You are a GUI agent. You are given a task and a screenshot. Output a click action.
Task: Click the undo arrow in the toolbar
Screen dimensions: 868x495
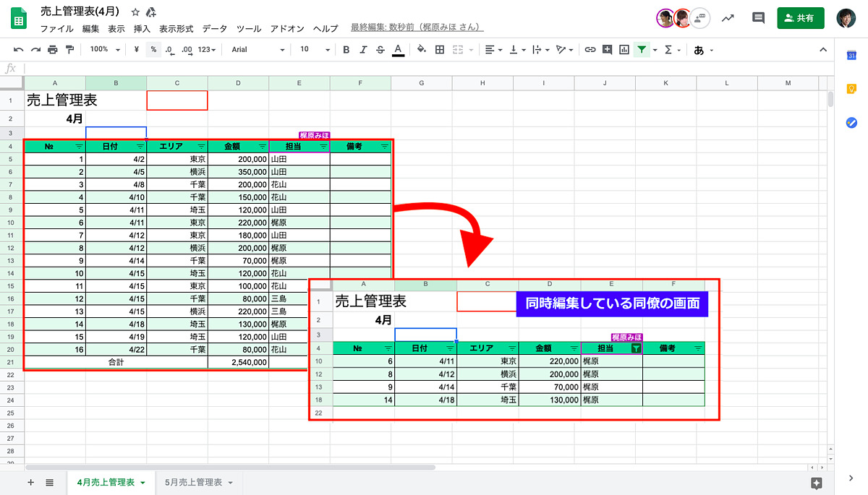coord(17,50)
